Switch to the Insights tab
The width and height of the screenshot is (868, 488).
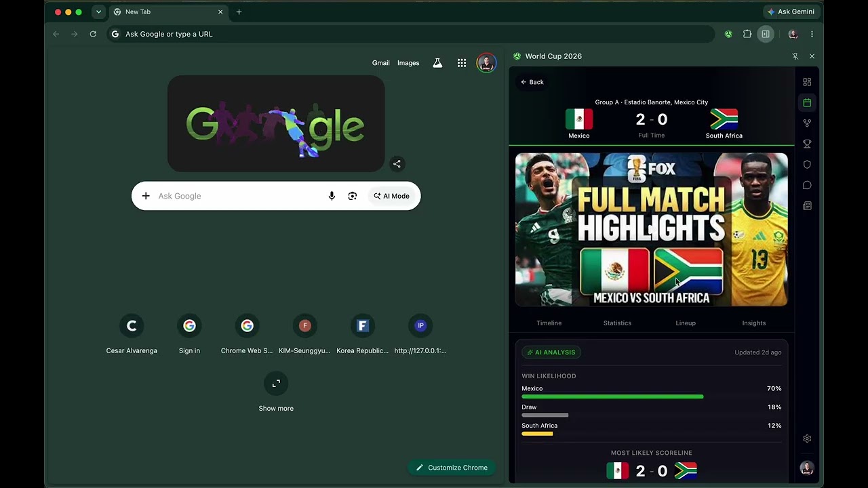pyautogui.click(x=754, y=323)
